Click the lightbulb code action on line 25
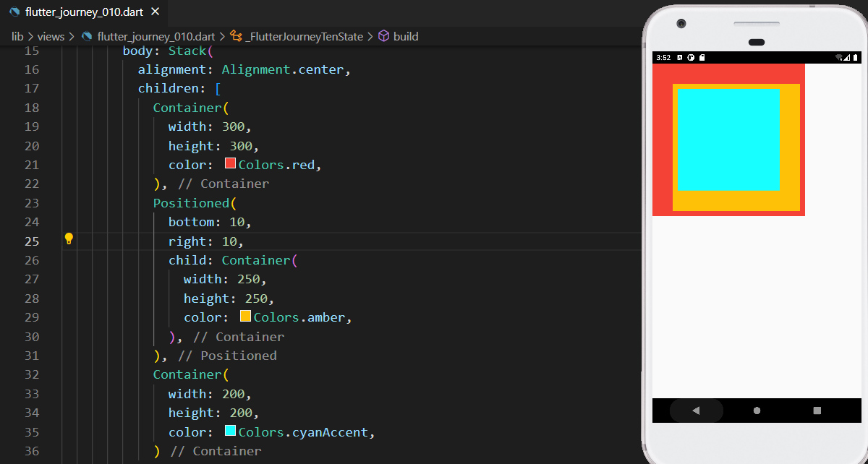 68,238
